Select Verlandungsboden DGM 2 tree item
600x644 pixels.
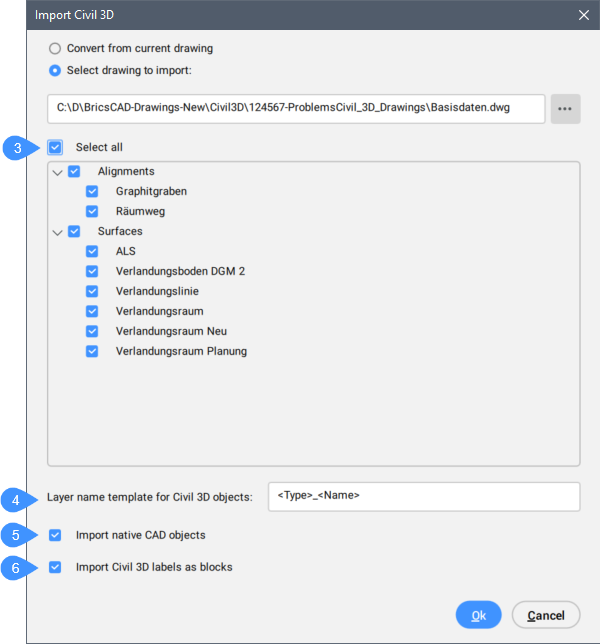(180, 271)
